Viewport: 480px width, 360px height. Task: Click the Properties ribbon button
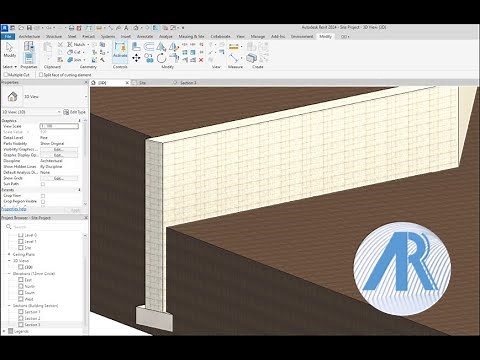tap(29, 59)
